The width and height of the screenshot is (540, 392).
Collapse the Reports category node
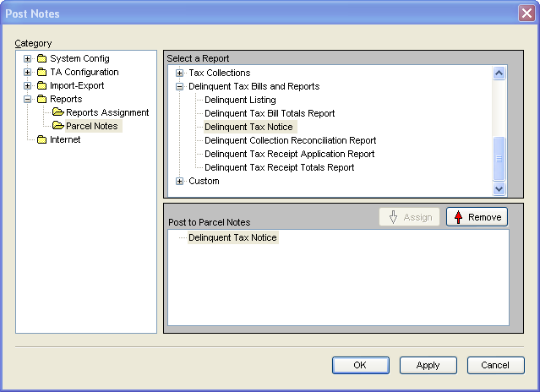tap(28, 99)
